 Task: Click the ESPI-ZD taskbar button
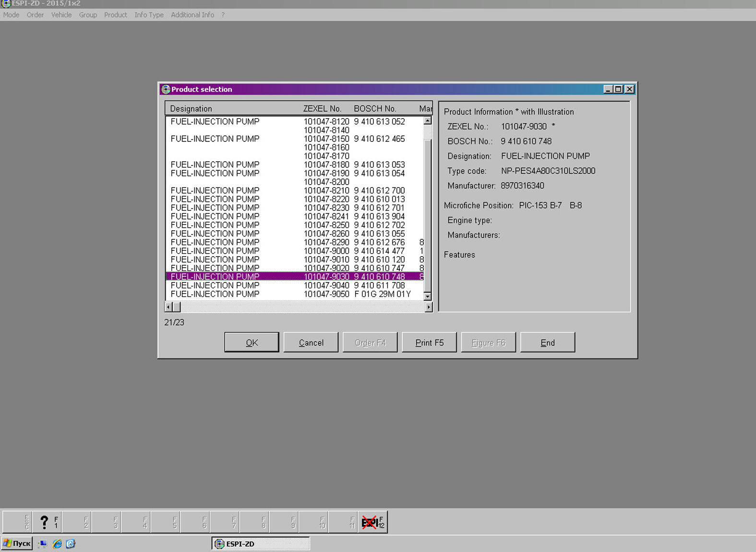click(260, 544)
